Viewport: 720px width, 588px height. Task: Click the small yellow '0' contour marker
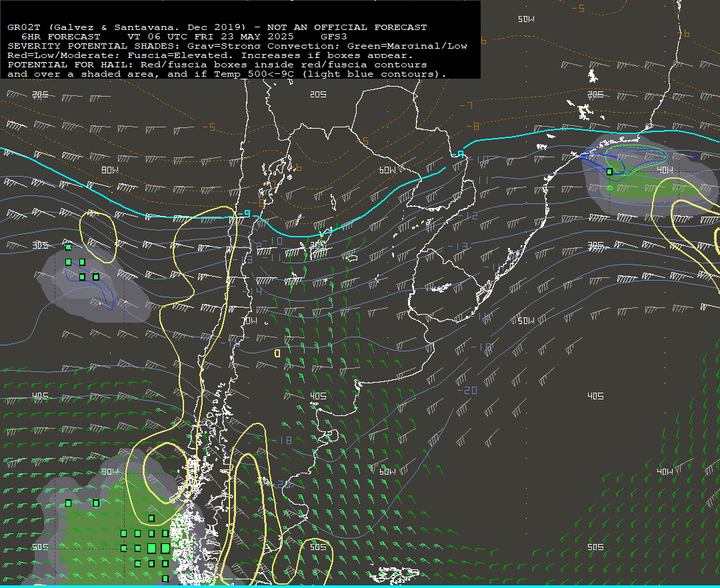tap(277, 353)
